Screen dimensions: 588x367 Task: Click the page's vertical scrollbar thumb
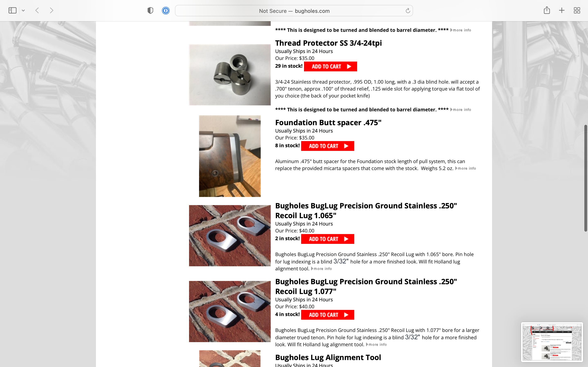click(x=586, y=178)
